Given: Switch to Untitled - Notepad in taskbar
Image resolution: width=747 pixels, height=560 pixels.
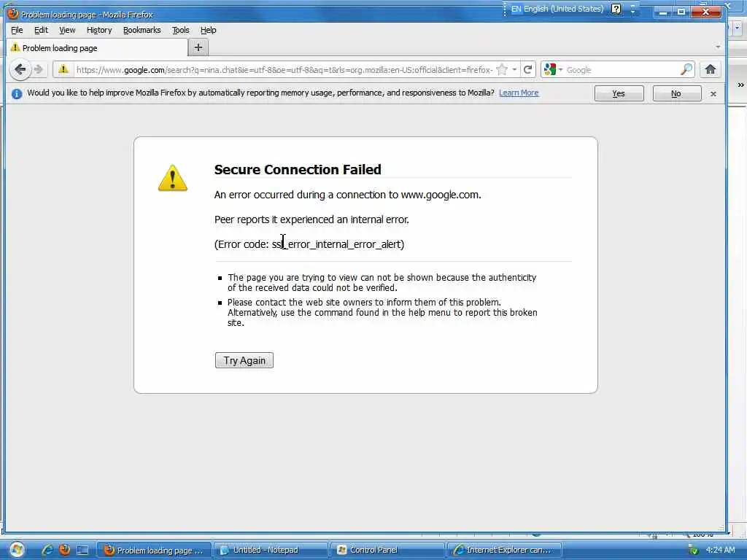Looking at the screenshot, I should 270,550.
